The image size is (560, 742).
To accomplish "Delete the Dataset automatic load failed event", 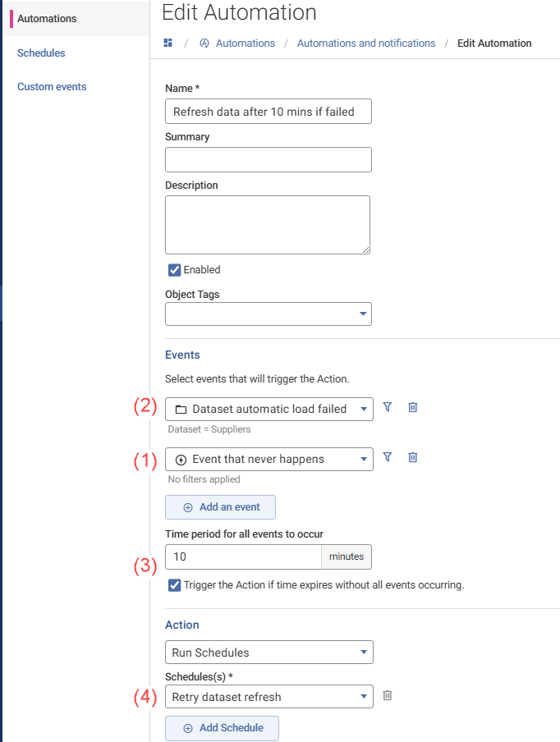I will click(x=413, y=407).
